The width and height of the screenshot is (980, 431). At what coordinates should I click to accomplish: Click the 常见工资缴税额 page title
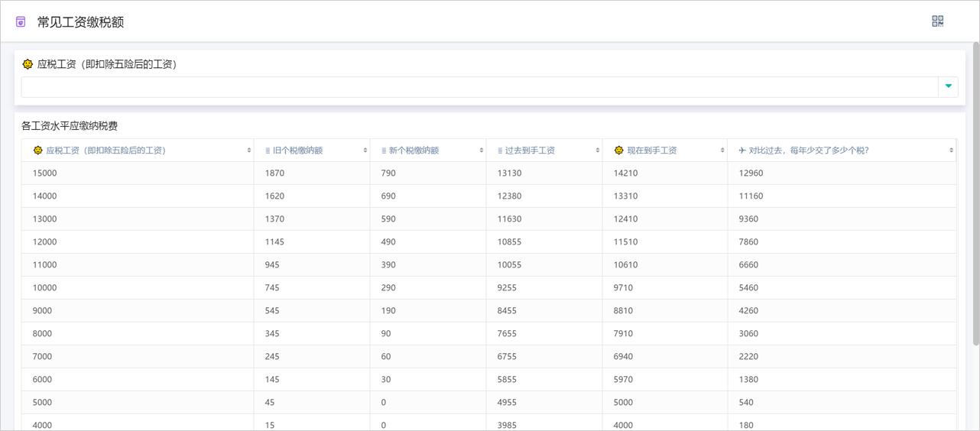pyautogui.click(x=80, y=22)
